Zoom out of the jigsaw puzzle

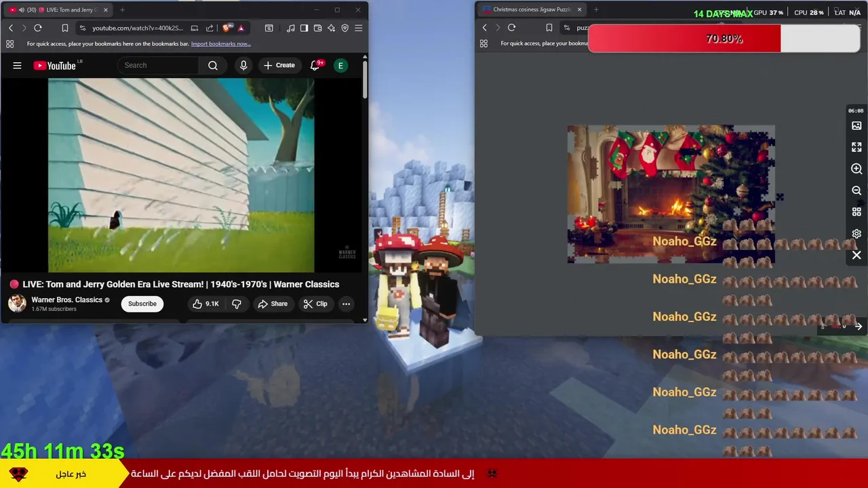click(x=856, y=190)
